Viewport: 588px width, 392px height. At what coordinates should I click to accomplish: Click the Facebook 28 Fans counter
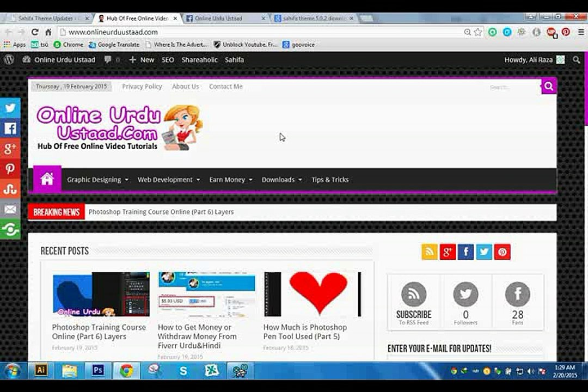(518, 303)
